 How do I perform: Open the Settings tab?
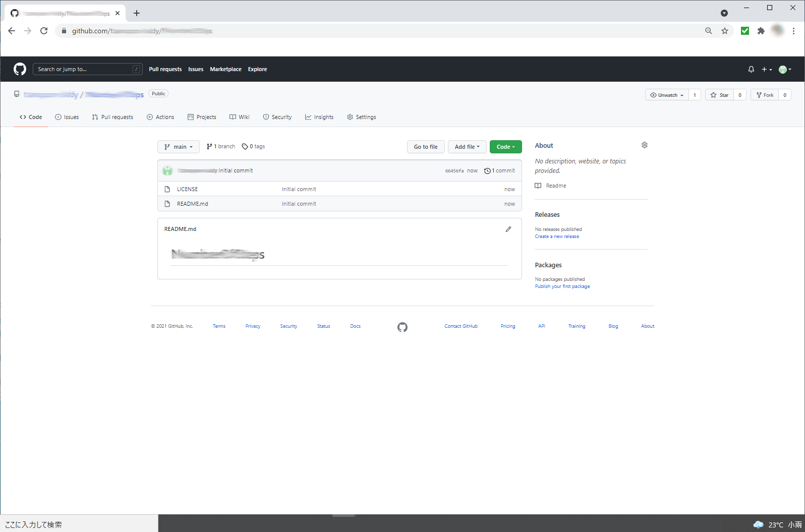(361, 117)
